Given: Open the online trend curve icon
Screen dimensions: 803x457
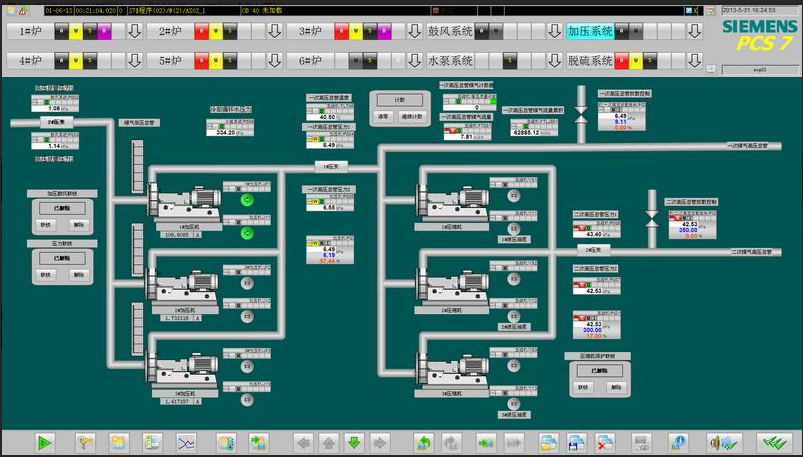Looking at the screenshot, I should [186, 442].
